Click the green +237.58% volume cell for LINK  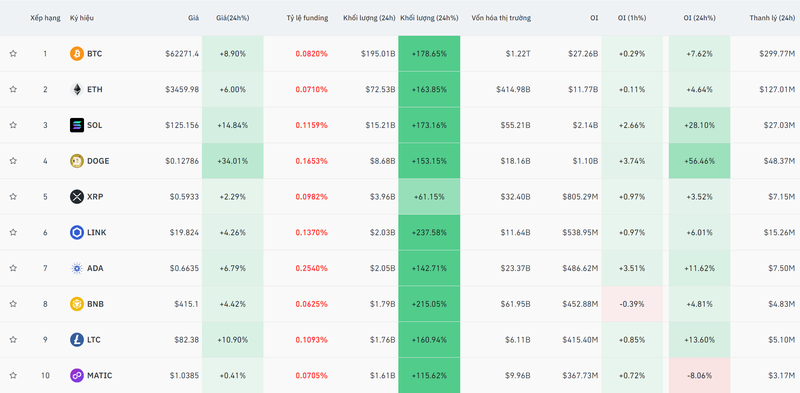[429, 232]
